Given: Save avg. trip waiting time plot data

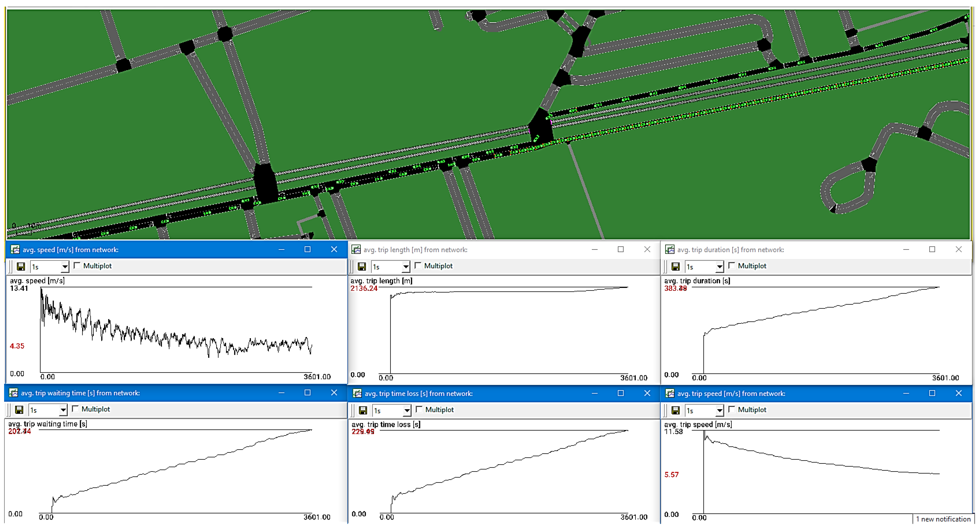Looking at the screenshot, I should pos(19,410).
